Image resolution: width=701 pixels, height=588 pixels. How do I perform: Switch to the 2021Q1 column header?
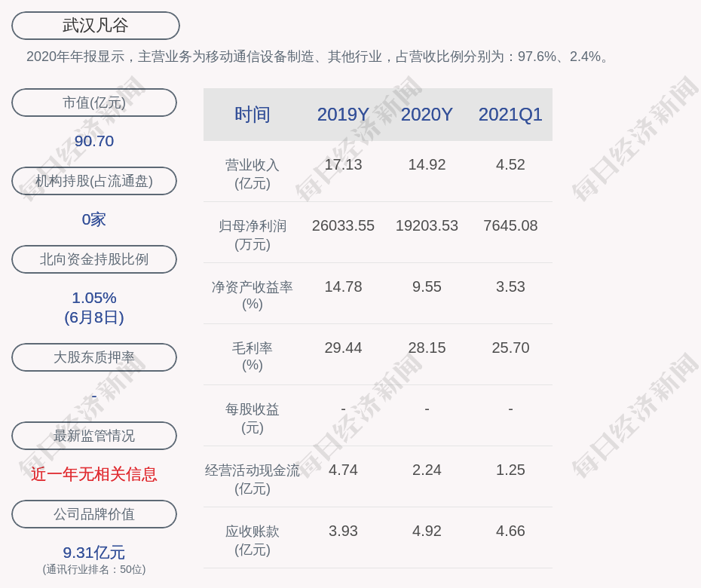coord(510,115)
